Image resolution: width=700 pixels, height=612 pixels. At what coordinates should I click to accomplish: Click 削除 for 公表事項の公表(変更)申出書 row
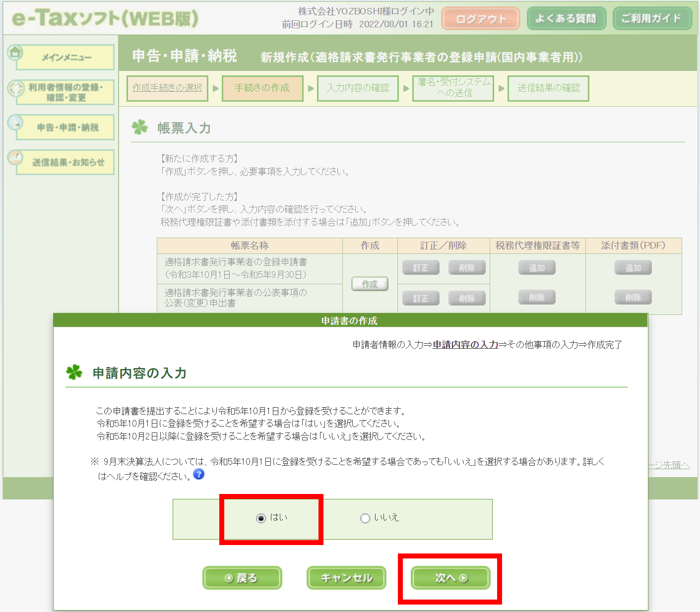coord(467,298)
